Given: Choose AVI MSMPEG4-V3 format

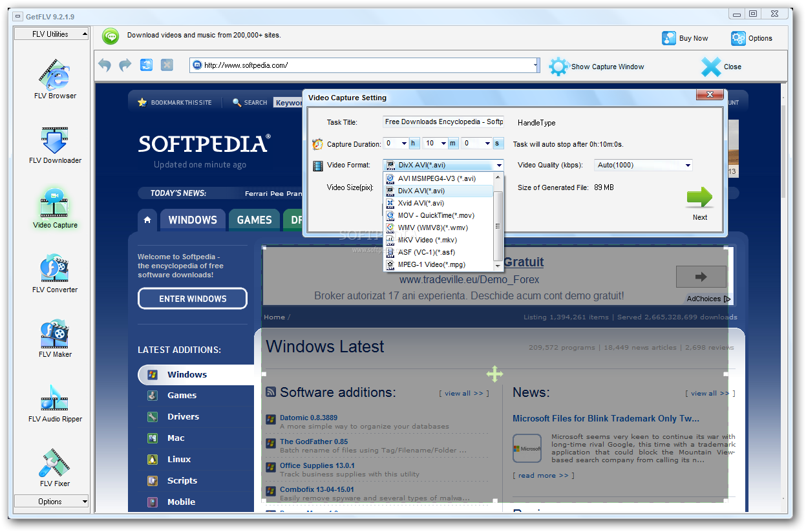Looking at the screenshot, I should tap(439, 178).
